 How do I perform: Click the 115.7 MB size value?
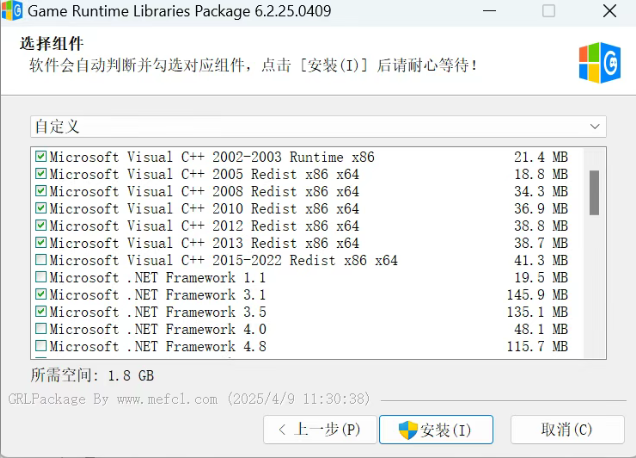tap(537, 346)
